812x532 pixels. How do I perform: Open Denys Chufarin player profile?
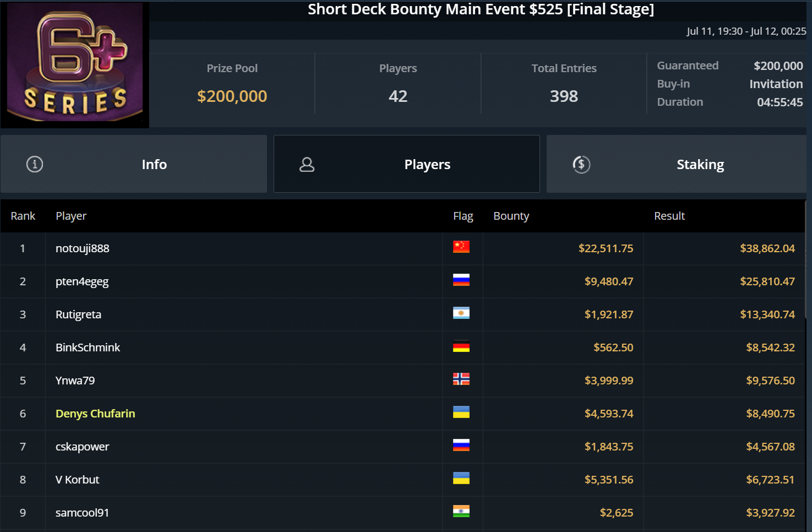95,414
